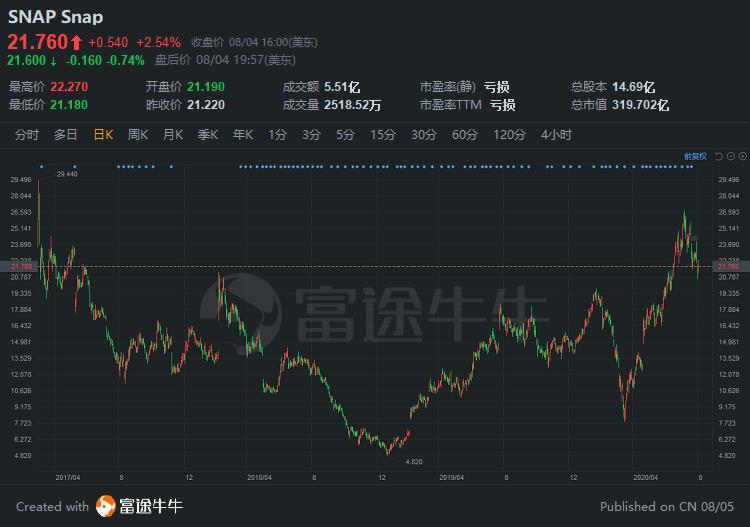This screenshot has height=527, width=750.
Task: Click the 29.440 high label on chart
Action: [x=67, y=175]
